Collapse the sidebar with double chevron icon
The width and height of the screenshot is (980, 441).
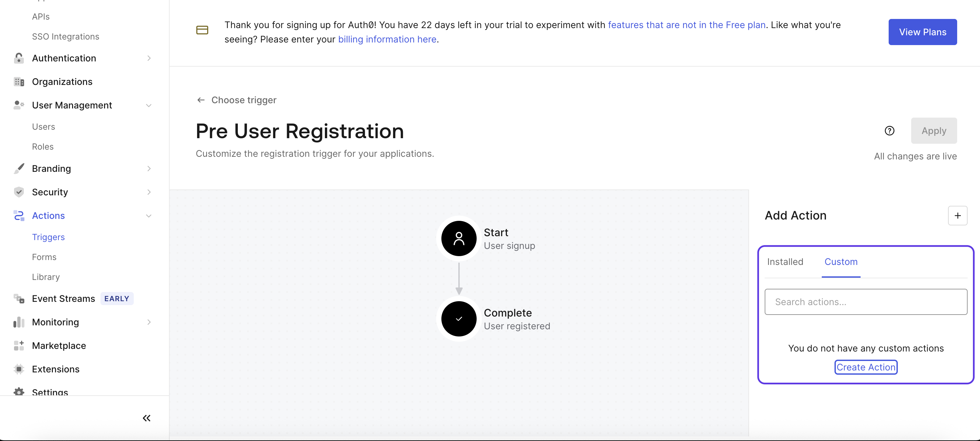(146, 418)
